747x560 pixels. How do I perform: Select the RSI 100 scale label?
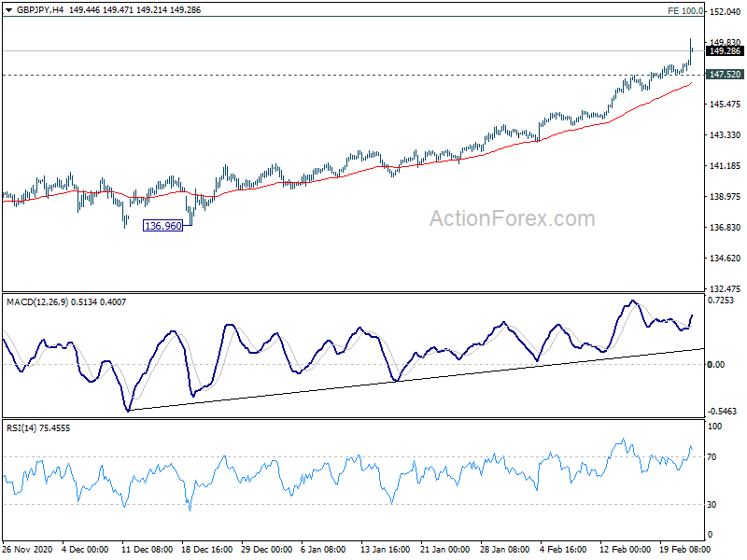pos(715,427)
